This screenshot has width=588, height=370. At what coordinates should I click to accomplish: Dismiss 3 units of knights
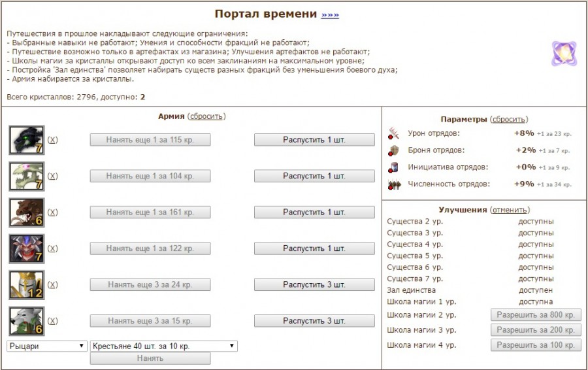314,285
